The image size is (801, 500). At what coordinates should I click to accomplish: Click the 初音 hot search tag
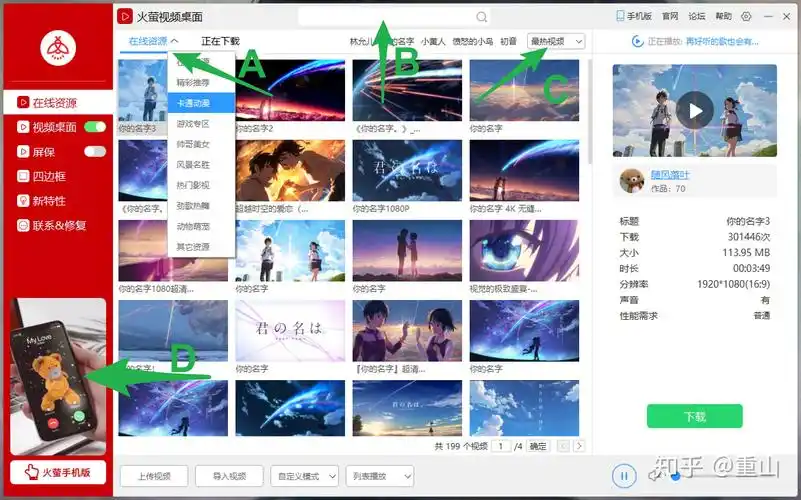[508, 41]
